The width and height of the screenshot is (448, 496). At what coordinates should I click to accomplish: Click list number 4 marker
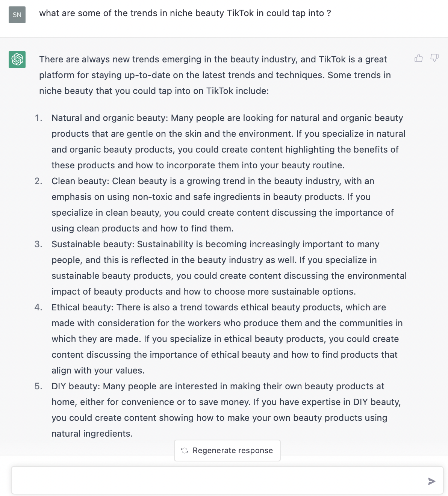[38, 308]
